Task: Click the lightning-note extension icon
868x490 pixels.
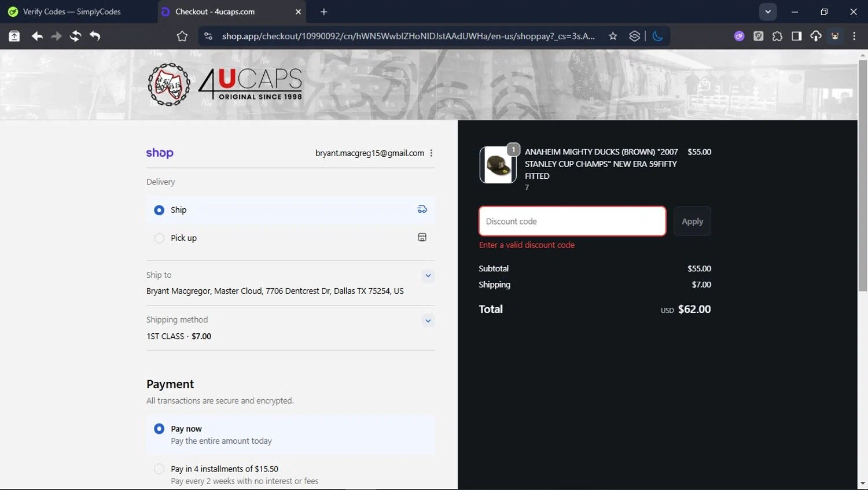Action: 759,36
